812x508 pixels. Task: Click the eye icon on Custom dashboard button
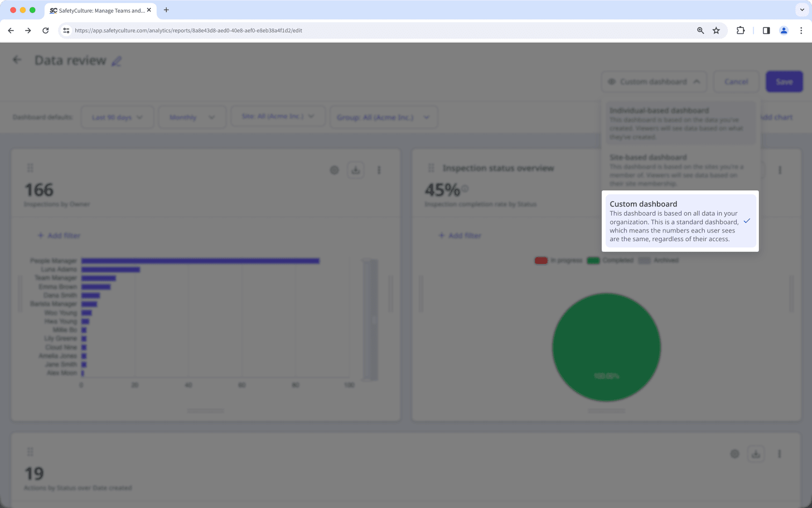[611, 82]
